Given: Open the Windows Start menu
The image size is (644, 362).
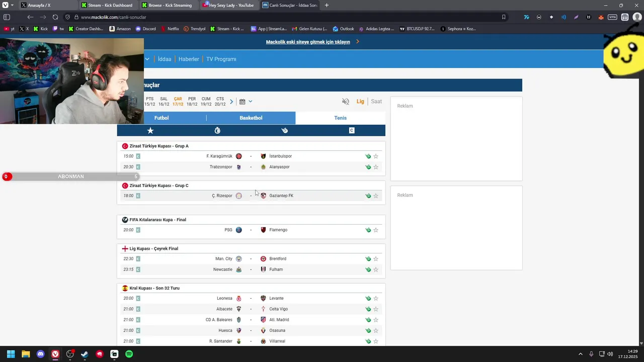Looking at the screenshot, I should coord(11,354).
